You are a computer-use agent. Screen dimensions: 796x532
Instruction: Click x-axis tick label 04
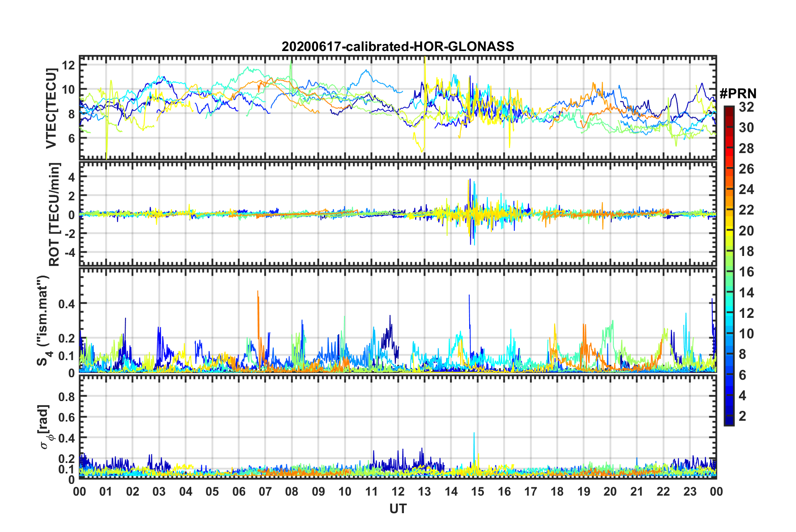[186, 491]
